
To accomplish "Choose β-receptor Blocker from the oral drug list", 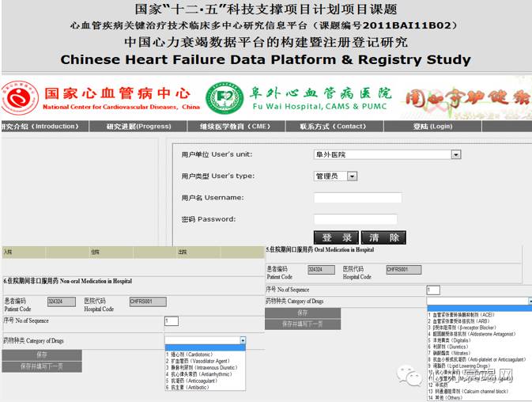I will point(479,328).
